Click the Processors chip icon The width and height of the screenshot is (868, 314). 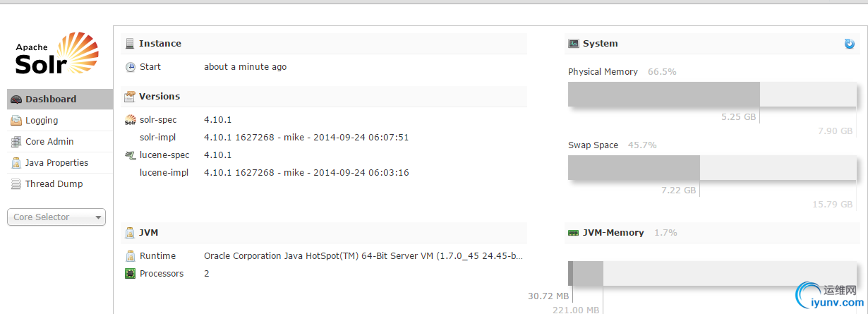(x=130, y=274)
